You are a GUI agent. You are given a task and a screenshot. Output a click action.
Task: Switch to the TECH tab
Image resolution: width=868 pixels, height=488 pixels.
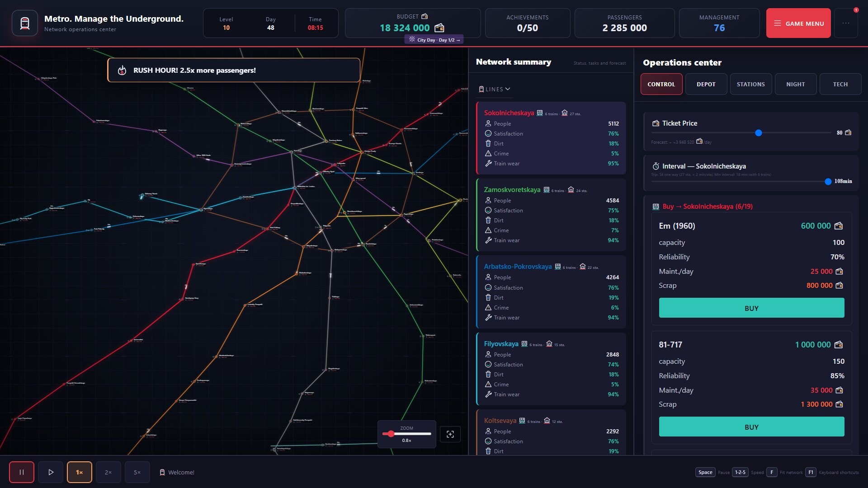[x=840, y=84]
